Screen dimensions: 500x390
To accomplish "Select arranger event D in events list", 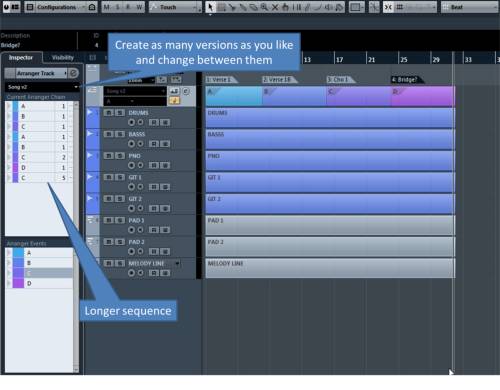I will [39, 283].
